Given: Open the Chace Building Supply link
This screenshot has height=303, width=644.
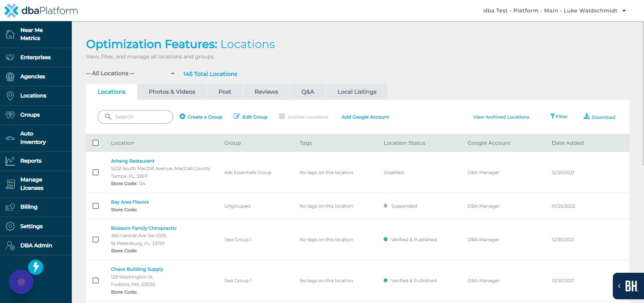Looking at the screenshot, I should point(137,269).
